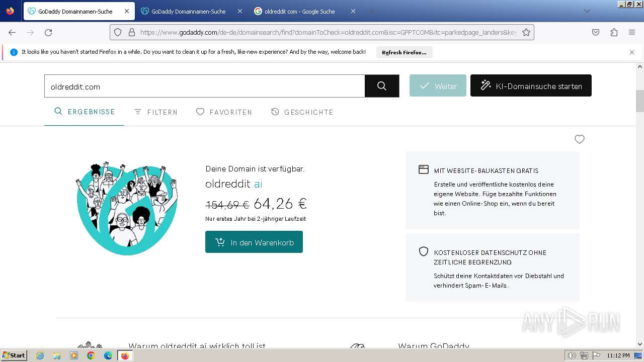Click the discounted price 64,26 €
Screen dimensions: 644x362
click(280, 204)
